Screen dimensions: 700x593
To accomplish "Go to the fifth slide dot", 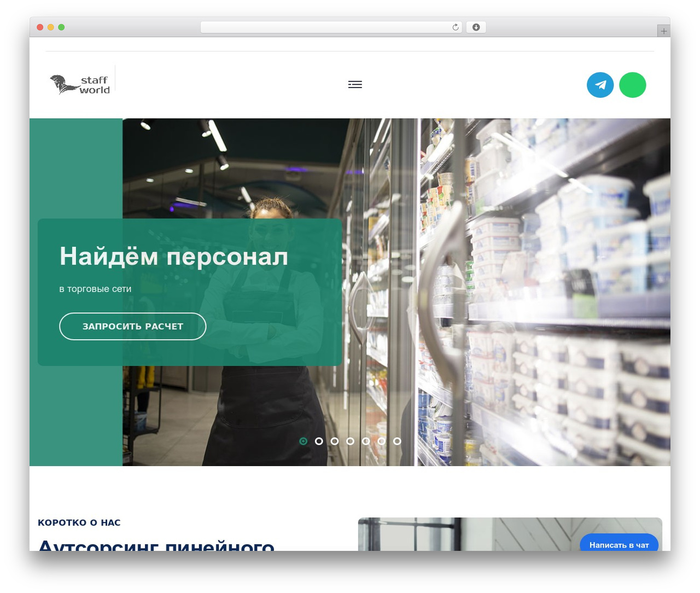I will tap(366, 441).
